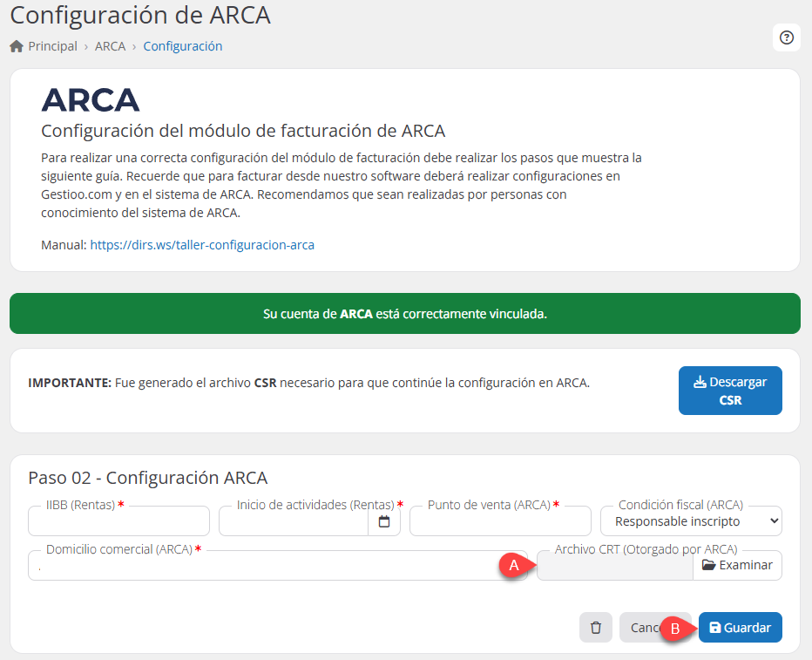Image resolution: width=812 pixels, height=660 pixels.
Task: Click the red marker labeled A
Action: point(513,566)
